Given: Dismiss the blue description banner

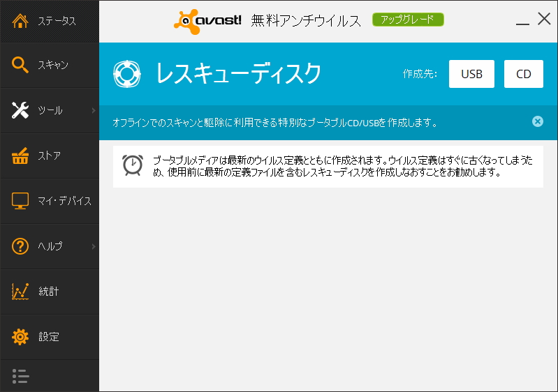Looking at the screenshot, I should pyautogui.click(x=537, y=121).
